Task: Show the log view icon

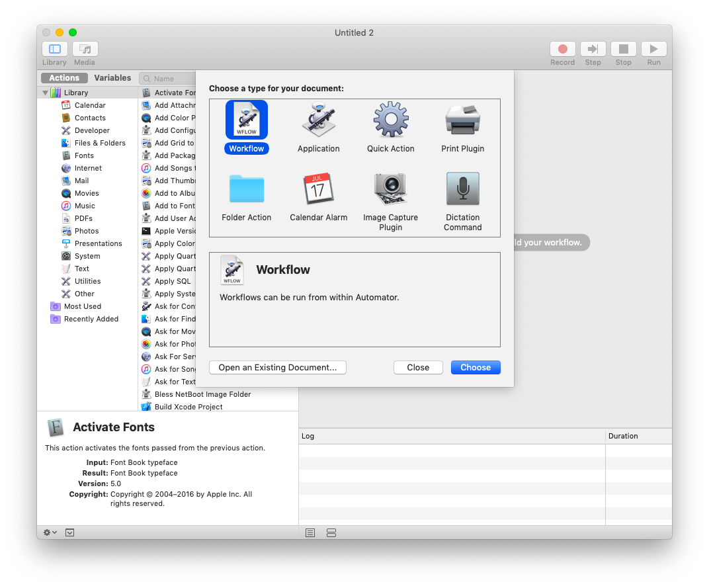Action: tap(310, 533)
